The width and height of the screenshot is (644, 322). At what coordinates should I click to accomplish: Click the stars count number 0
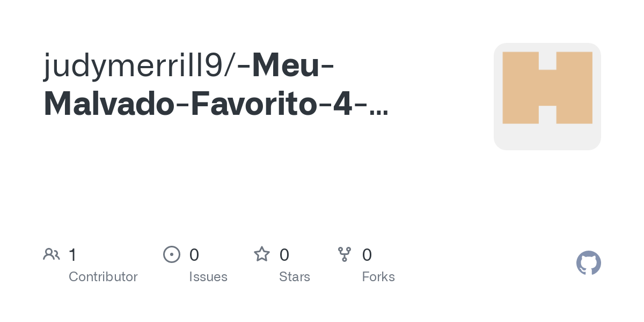tap(284, 255)
